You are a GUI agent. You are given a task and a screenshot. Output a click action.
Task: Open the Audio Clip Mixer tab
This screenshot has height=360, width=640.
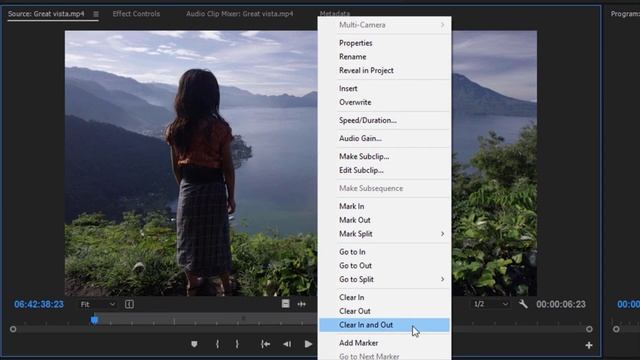(240, 14)
